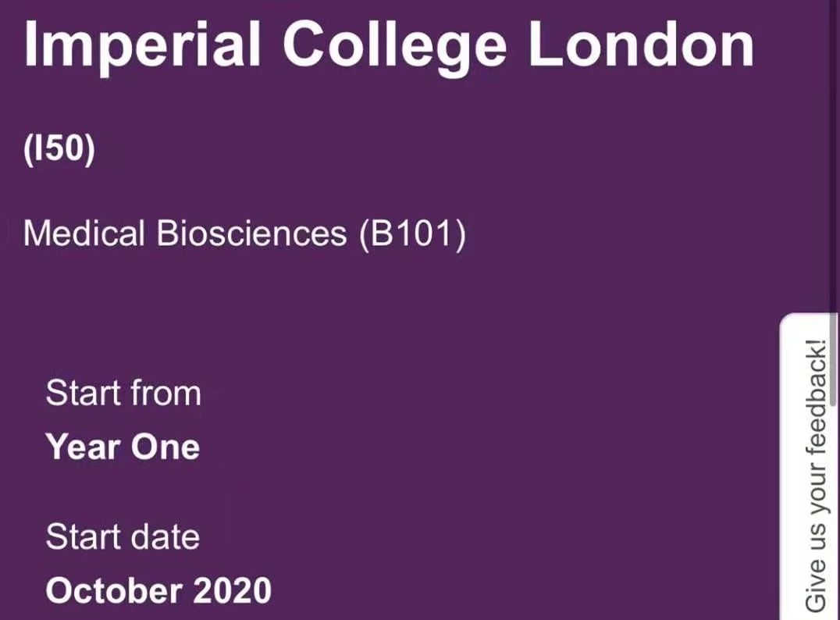The height and width of the screenshot is (620, 840).
Task: Select the October 2020 start date value
Action: (x=158, y=591)
